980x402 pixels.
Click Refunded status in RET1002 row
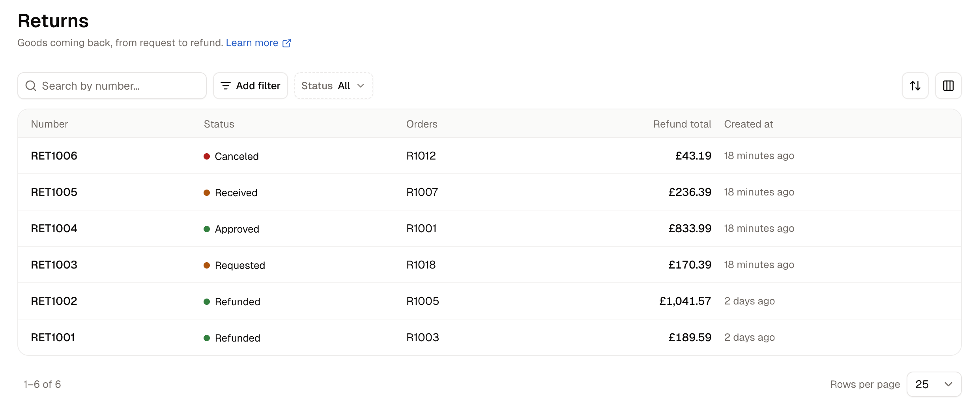click(238, 302)
